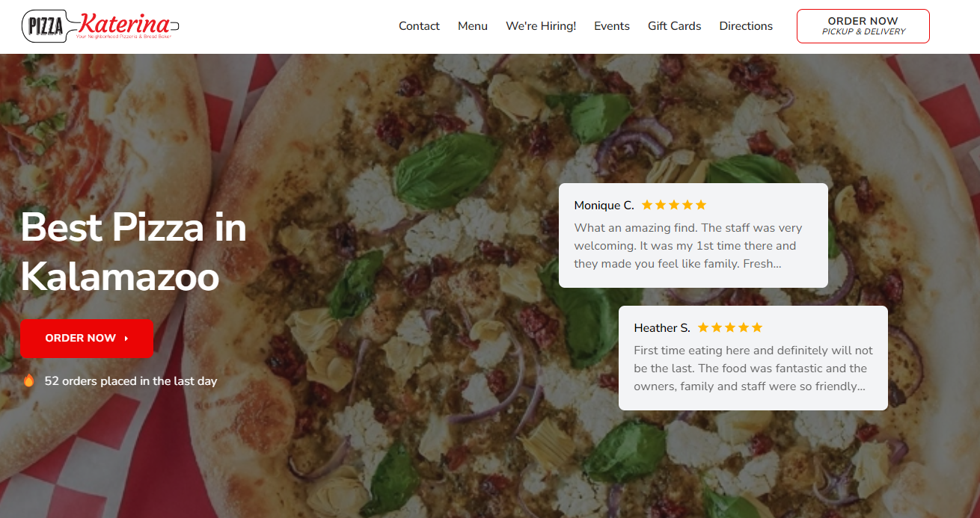Open Monique C.'s review card text
980x518 pixels.
pyautogui.click(x=689, y=246)
